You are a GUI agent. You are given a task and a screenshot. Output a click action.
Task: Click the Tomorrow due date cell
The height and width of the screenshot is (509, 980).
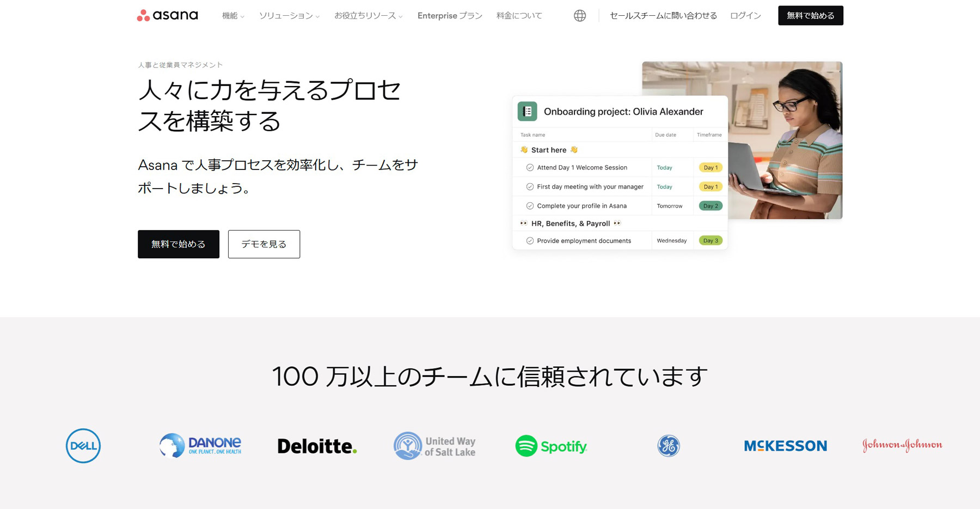click(x=670, y=206)
